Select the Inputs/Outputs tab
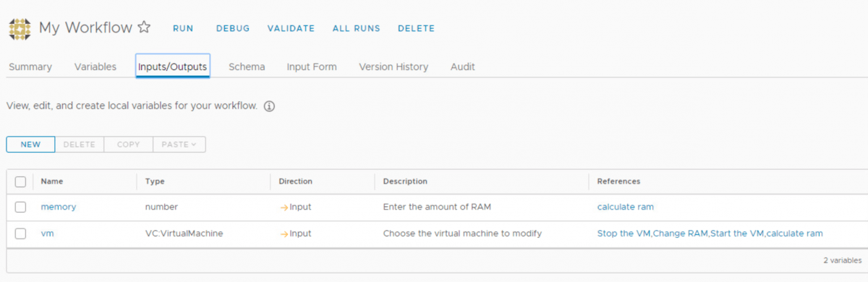868x282 pixels. [173, 67]
